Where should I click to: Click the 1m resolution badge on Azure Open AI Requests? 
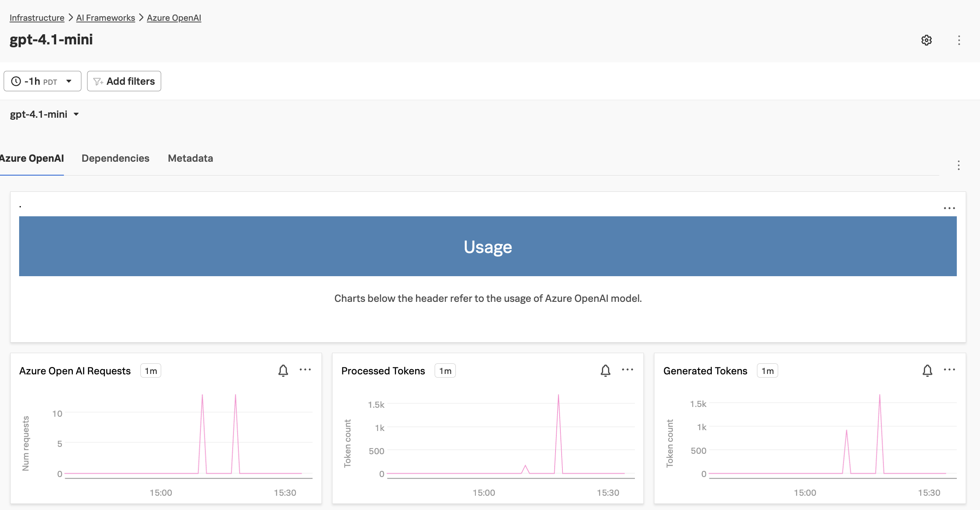151,371
